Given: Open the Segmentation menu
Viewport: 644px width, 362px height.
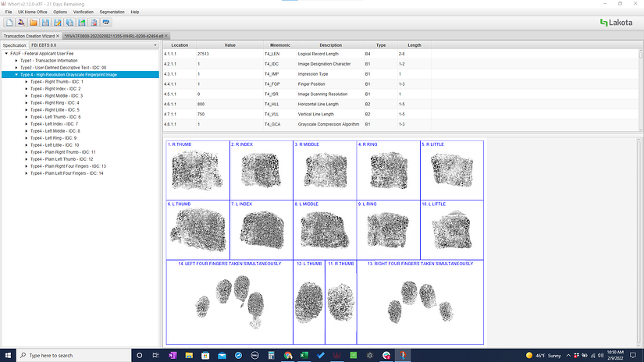Looking at the screenshot, I should (x=112, y=12).
